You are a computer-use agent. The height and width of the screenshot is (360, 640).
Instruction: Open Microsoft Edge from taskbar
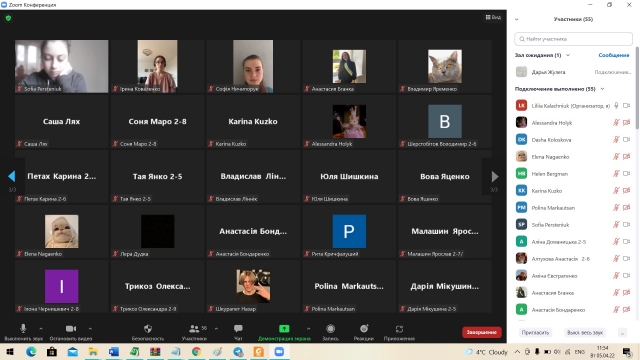pos(31,351)
